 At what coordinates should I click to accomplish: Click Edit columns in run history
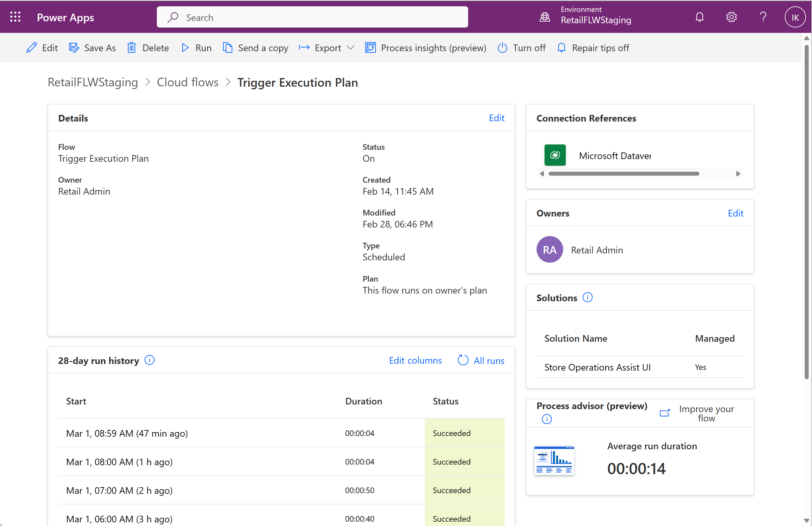coord(414,360)
